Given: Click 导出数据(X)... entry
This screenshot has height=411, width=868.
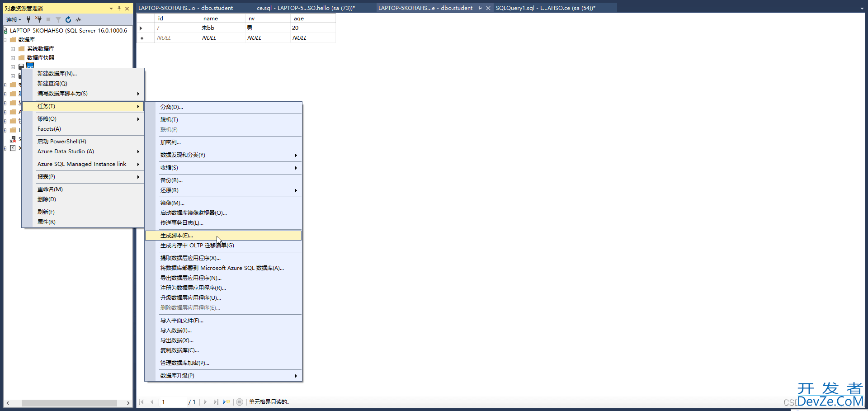Looking at the screenshot, I should (x=223, y=340).
